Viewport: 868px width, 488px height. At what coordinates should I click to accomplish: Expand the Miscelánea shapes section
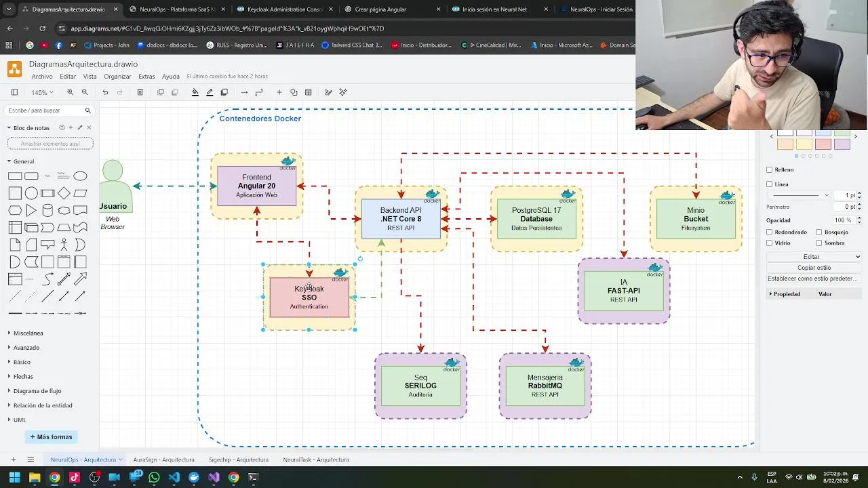pos(28,333)
